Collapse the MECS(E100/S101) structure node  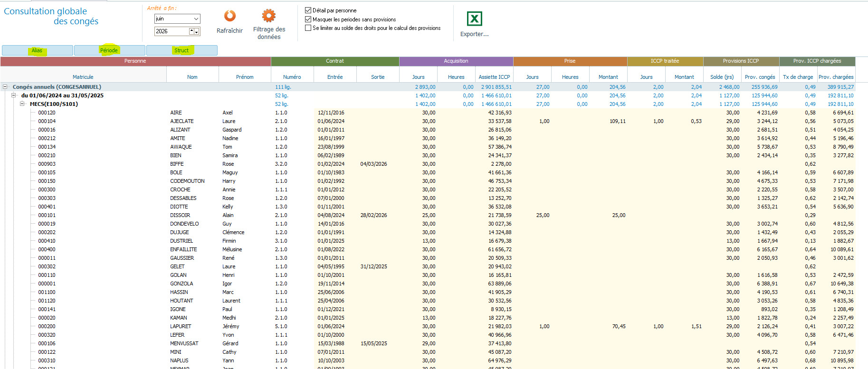[x=22, y=104]
